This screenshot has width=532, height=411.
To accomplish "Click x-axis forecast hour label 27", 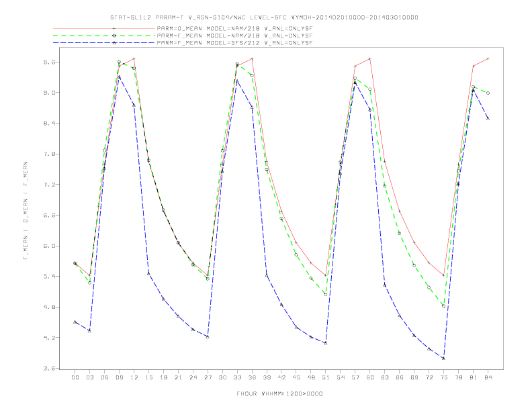I will [x=208, y=377].
